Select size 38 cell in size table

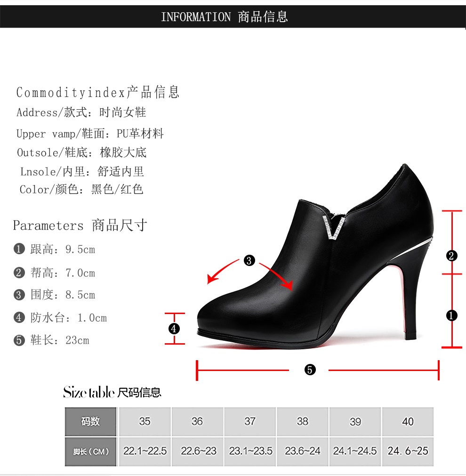pos(302,421)
